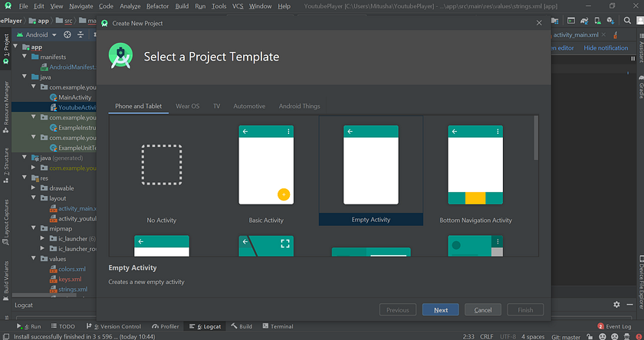
Task: Choose the Bottom Navigation Activity template
Action: pyautogui.click(x=475, y=171)
